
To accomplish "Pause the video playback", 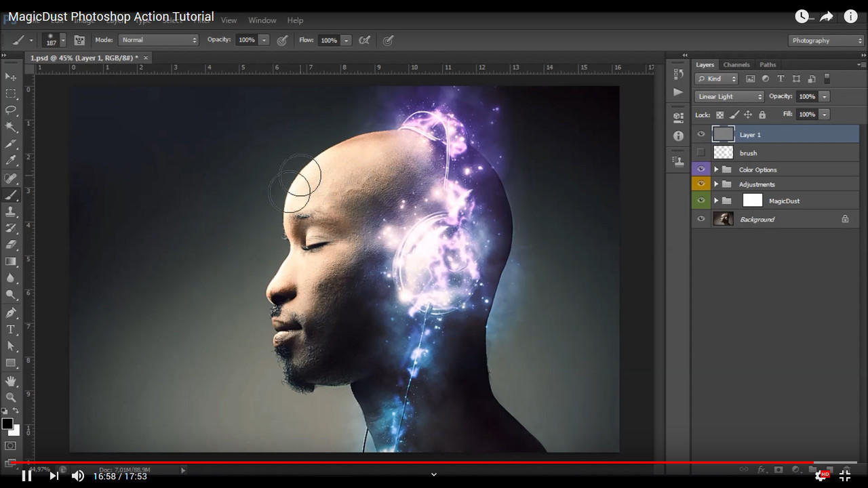I will (x=26, y=476).
